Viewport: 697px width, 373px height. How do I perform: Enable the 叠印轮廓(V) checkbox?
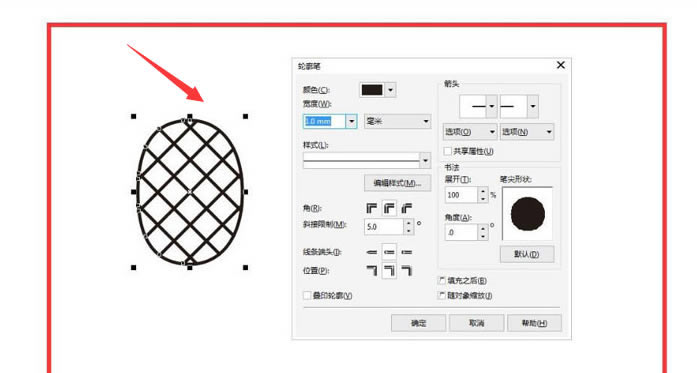pyautogui.click(x=307, y=295)
